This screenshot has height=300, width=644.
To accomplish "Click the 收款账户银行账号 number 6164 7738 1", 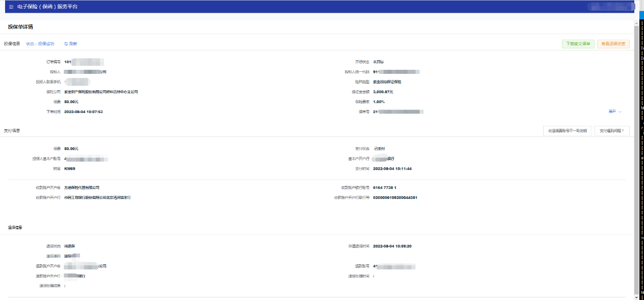I will 384,188.
